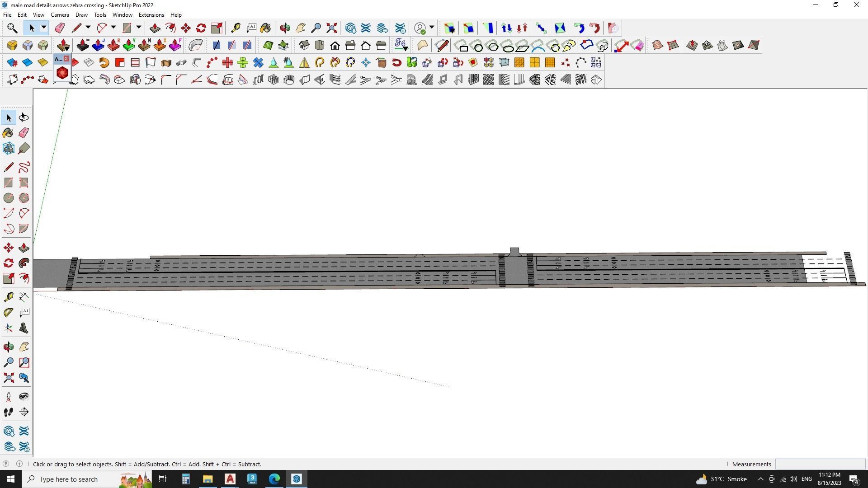Open the pencil Line tool dropdown arrow
Screen dimensions: 868x488
click(88, 28)
